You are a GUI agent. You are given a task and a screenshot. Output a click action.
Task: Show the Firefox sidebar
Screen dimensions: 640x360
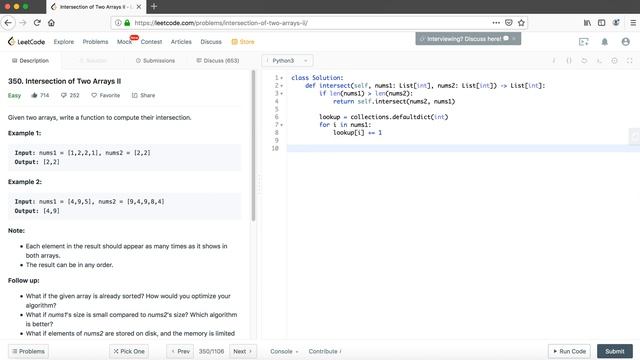click(x=602, y=23)
